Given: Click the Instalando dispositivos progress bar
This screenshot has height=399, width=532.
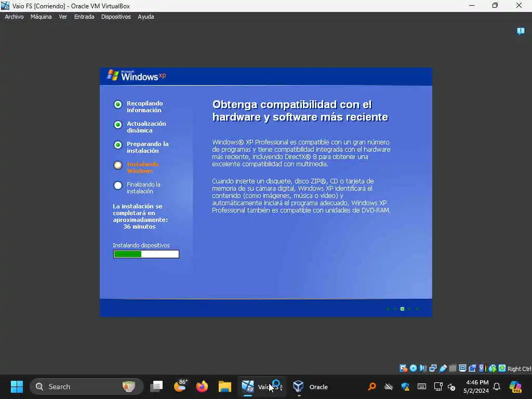Looking at the screenshot, I should (x=146, y=254).
